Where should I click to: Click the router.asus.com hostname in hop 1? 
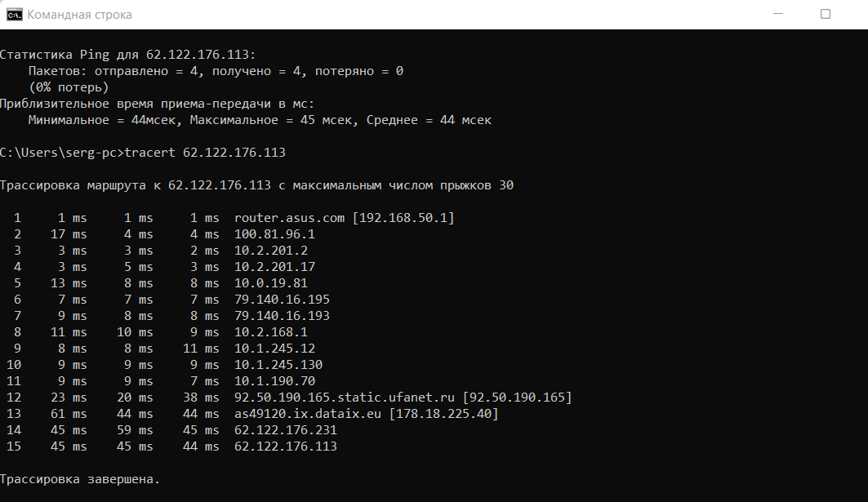coord(285,218)
